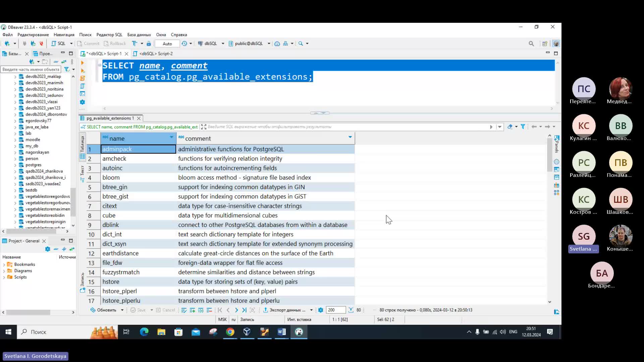
Task: Click the fetch size 200 field
Action: (336, 310)
